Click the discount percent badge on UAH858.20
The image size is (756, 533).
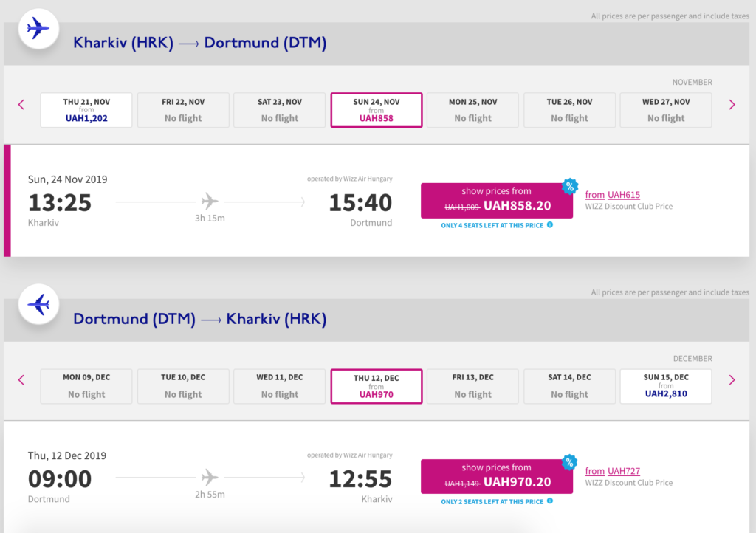coord(570,186)
